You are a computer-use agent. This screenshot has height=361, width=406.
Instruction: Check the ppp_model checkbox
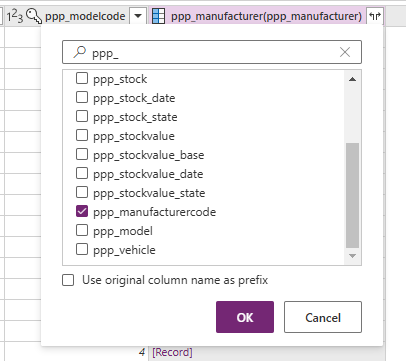82,230
